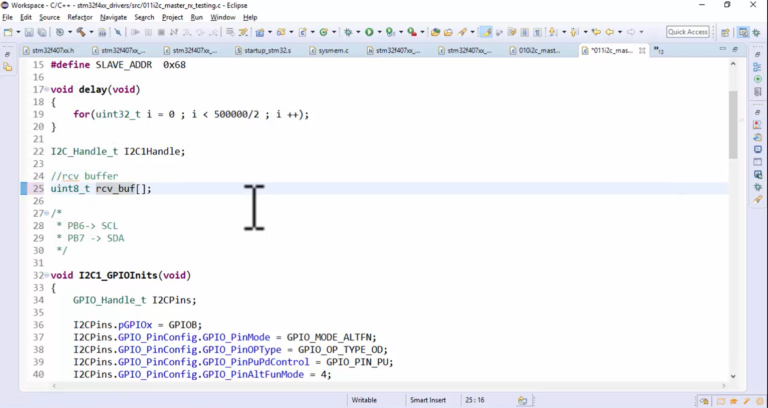Image resolution: width=768 pixels, height=408 pixels.
Task: Restore left panel stack icon
Action: click(x=7, y=54)
